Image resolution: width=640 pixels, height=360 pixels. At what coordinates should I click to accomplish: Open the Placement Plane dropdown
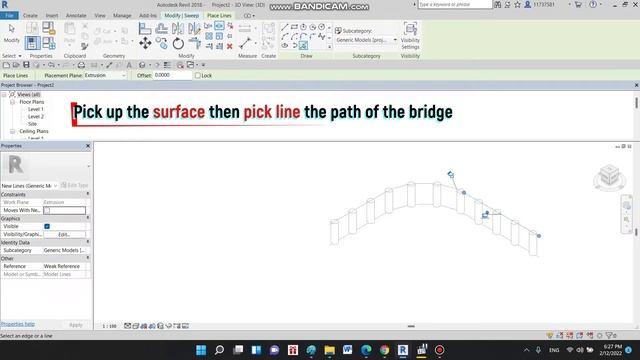click(x=105, y=76)
